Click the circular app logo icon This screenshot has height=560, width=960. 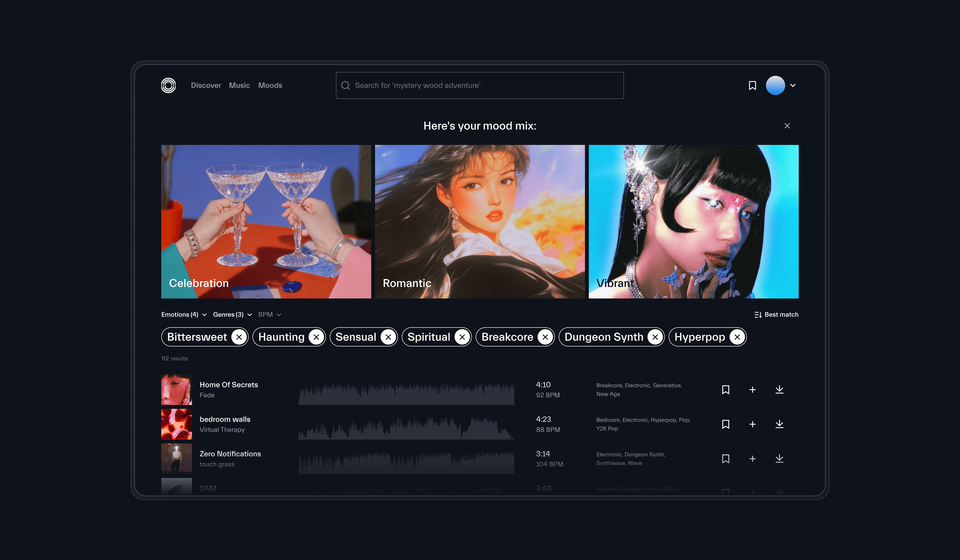[x=168, y=85]
